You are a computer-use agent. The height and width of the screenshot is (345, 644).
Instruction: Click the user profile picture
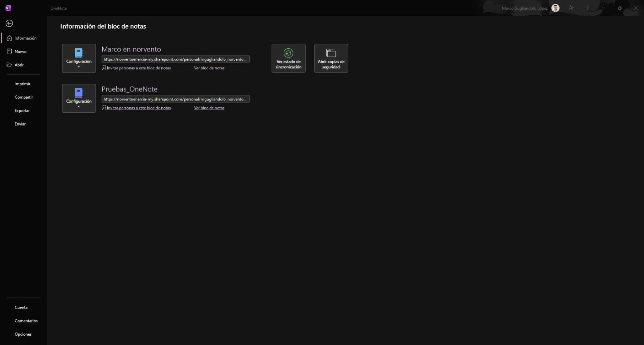click(555, 8)
